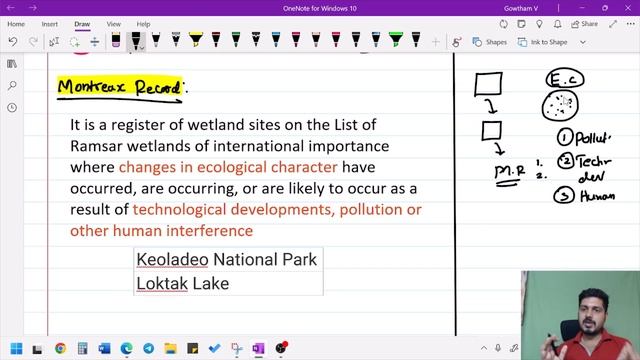Screen dimensions: 640x360
Task: Click the microphone tray icon
Action: [498, 348]
